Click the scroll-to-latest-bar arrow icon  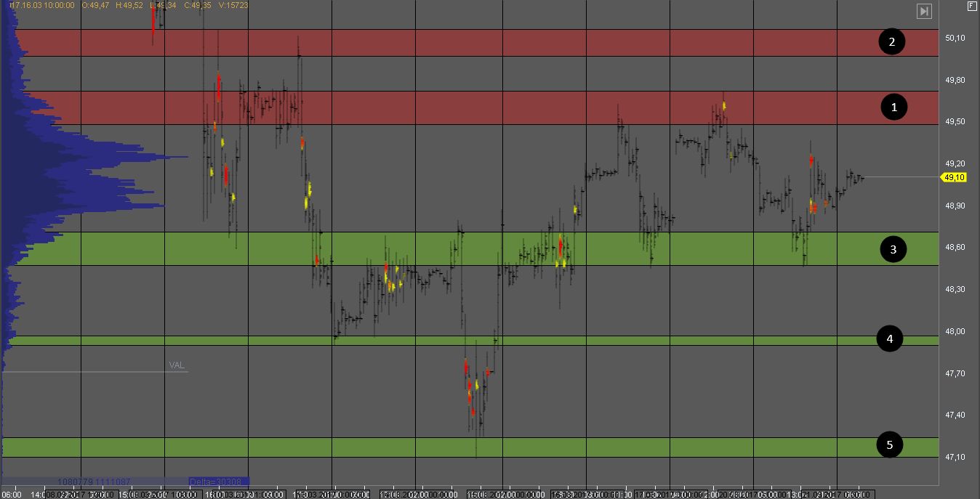(924, 11)
